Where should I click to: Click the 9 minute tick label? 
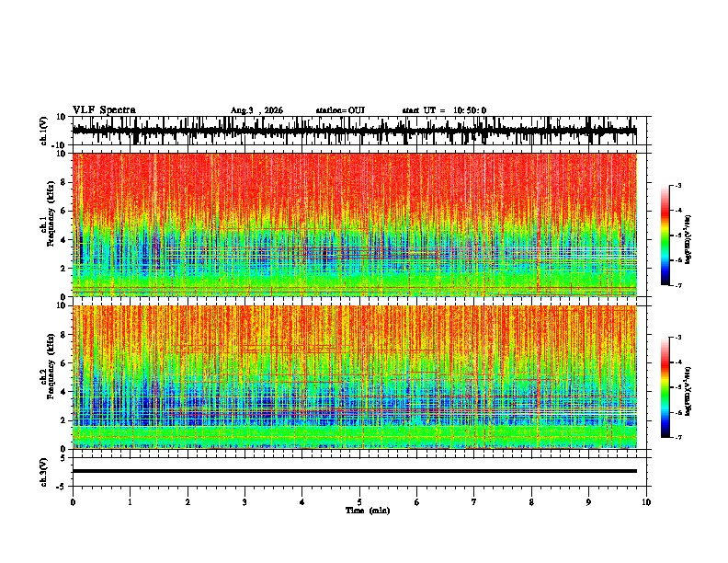tap(588, 502)
